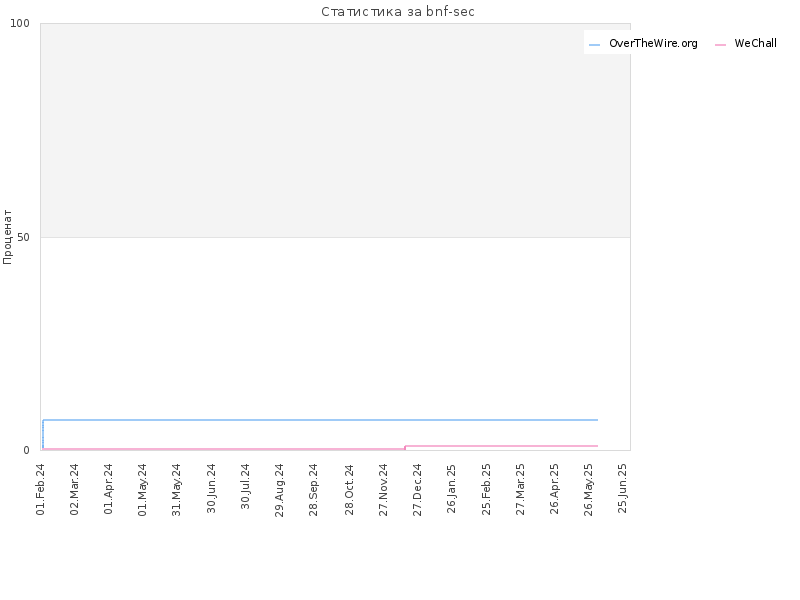
Task: Click the Y-axis label Проценат
Action: click(x=7, y=237)
